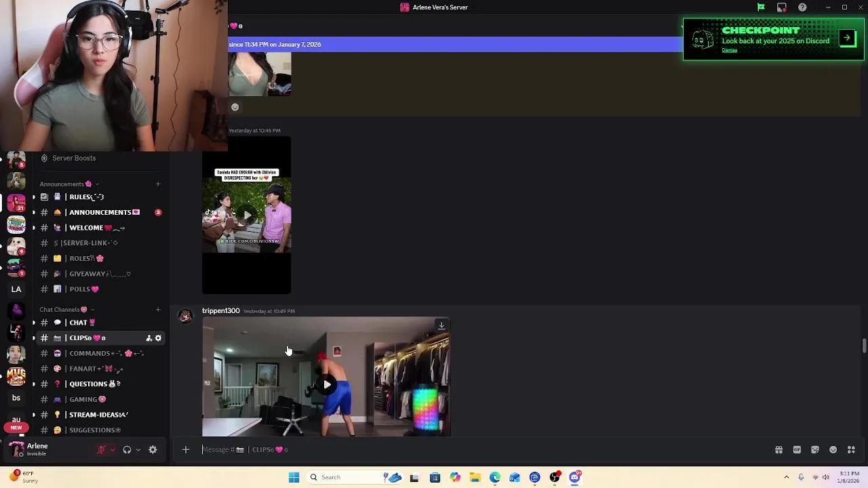Viewport: 868px width, 488px height.
Task: Open Edit Channel gear on CLIPS channel
Action: coord(159,338)
